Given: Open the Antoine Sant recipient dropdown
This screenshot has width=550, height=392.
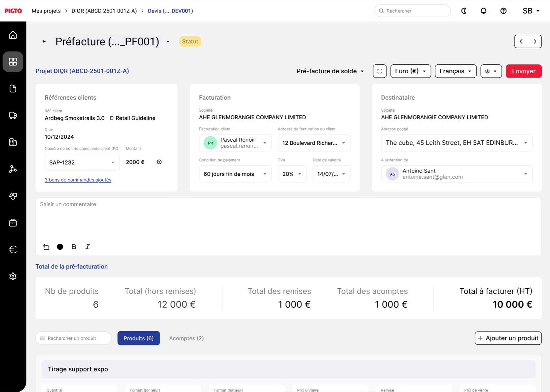Looking at the screenshot, I should tap(457, 174).
